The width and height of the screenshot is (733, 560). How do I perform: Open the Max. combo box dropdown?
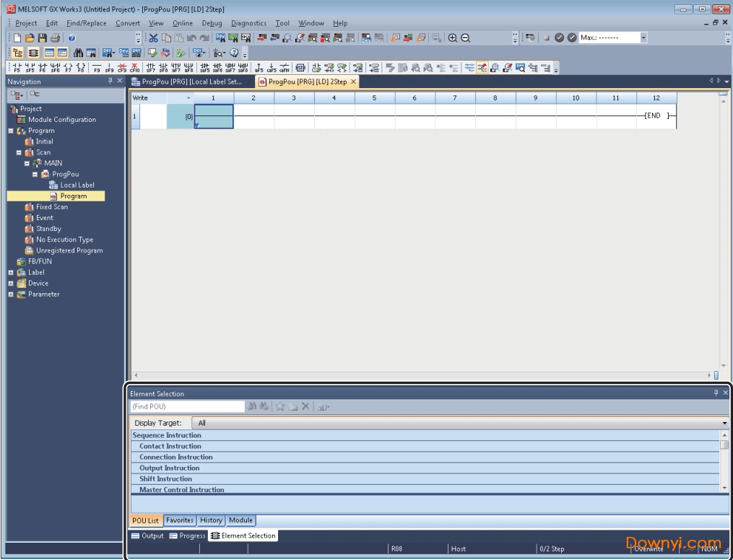pos(644,38)
